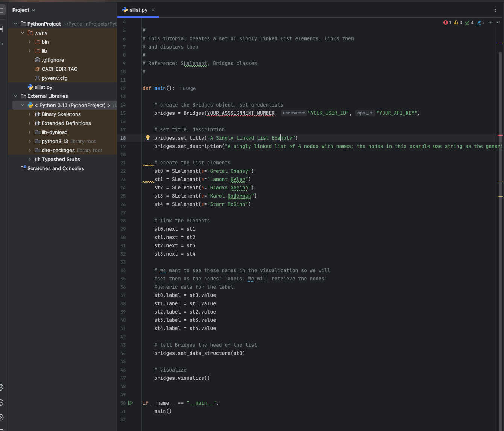Place cursor on bridges.visualize() call
The height and width of the screenshot is (431, 504).
[182, 378]
